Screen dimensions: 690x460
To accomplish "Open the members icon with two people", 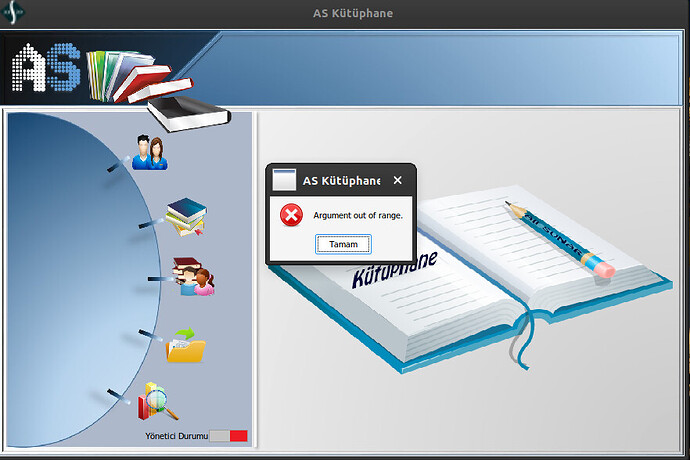I will [150, 153].
